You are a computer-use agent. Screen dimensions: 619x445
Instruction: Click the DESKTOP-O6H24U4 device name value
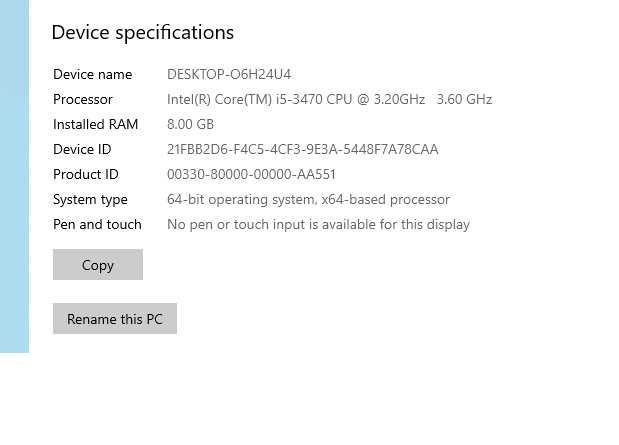[229, 74]
